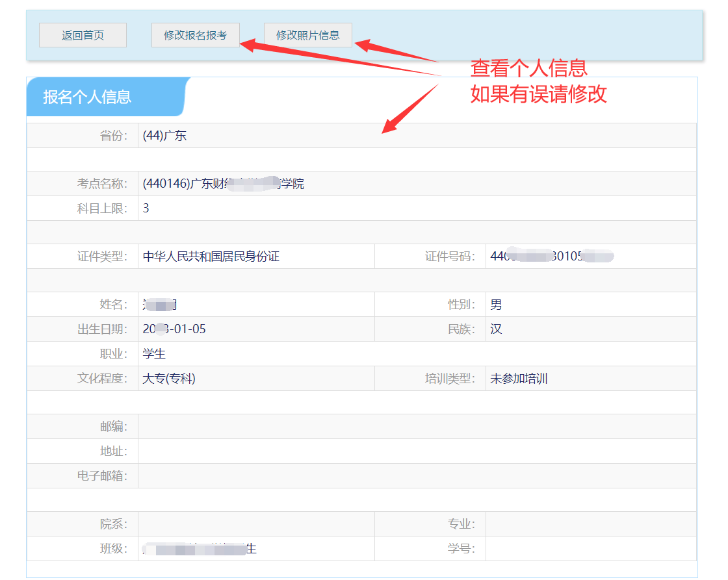The height and width of the screenshot is (580, 728).
Task: Click the empty 学号 value cell
Action: (x=590, y=549)
